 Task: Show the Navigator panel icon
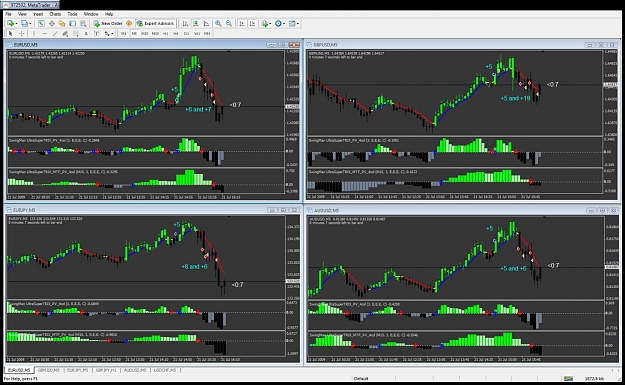tap(62, 24)
